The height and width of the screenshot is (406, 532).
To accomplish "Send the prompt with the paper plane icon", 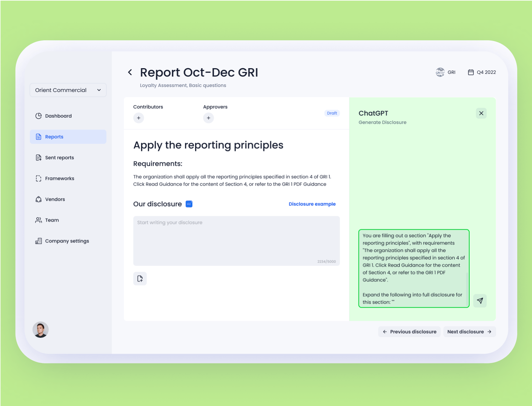I will tap(480, 301).
